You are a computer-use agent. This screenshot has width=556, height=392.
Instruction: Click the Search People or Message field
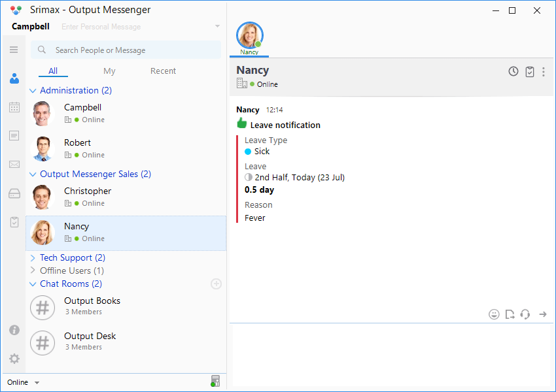126,50
